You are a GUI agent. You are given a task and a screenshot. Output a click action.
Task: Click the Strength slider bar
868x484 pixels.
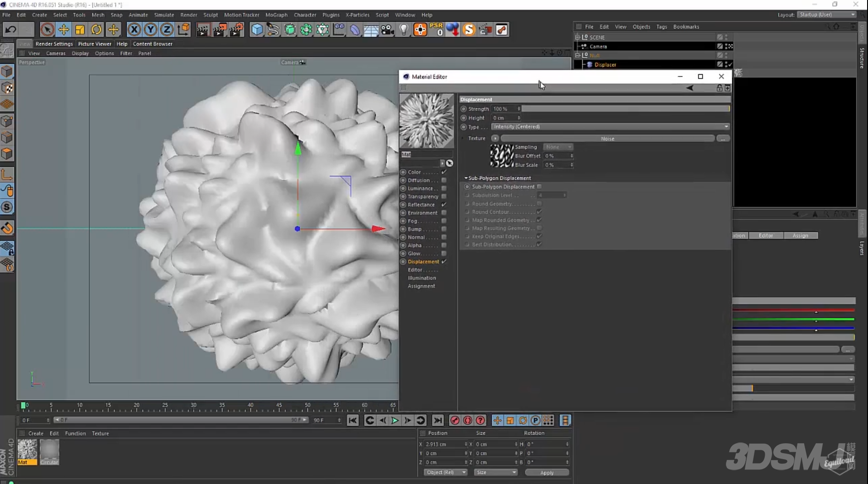coord(626,109)
